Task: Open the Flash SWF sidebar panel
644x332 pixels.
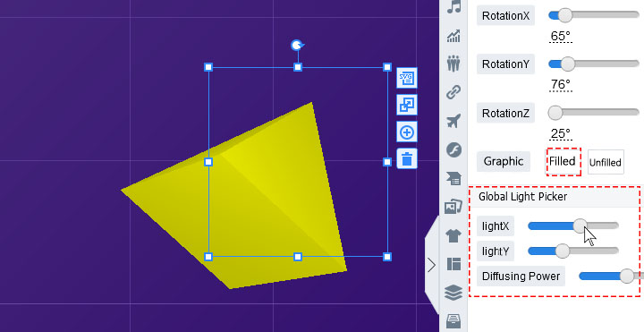Action: click(x=453, y=150)
